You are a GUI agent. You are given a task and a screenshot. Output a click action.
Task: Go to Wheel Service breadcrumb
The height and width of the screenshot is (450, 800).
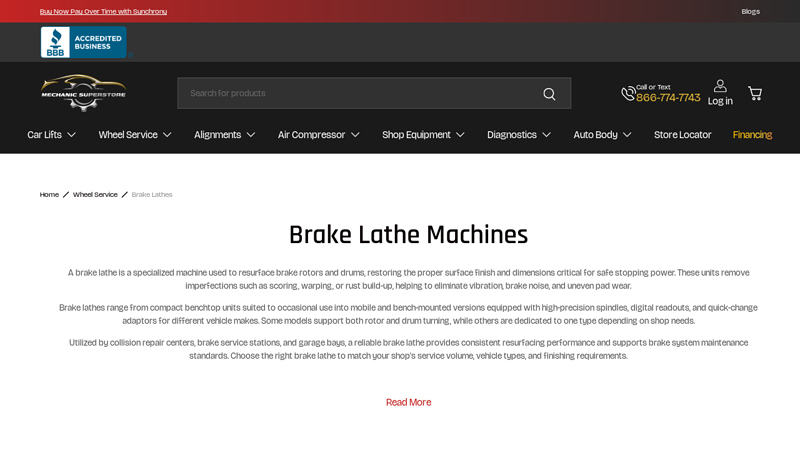pos(95,194)
